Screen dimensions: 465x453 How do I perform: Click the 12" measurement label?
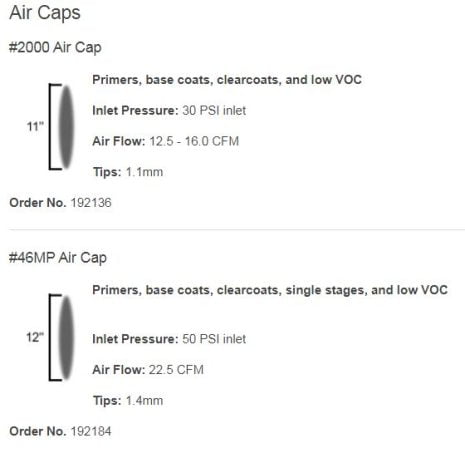click(x=35, y=337)
